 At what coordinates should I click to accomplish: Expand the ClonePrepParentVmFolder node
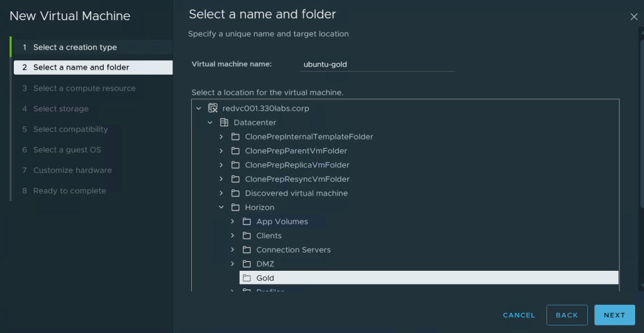[221, 151]
